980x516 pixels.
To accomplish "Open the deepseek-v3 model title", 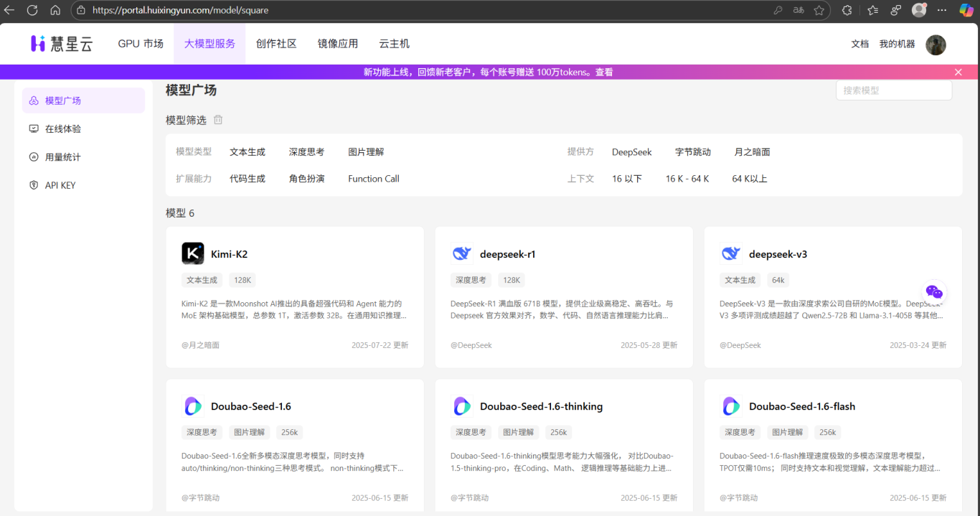I will pos(778,254).
